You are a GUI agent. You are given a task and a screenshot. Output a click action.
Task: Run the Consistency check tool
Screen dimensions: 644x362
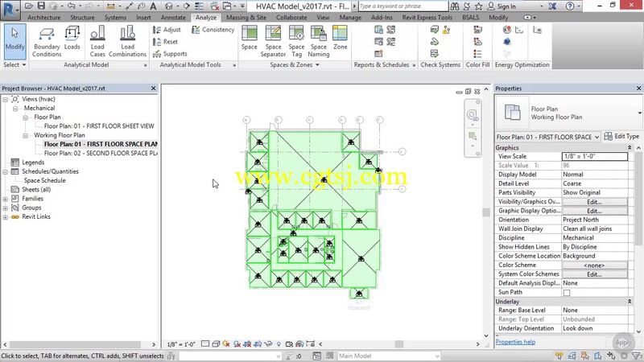213,30
